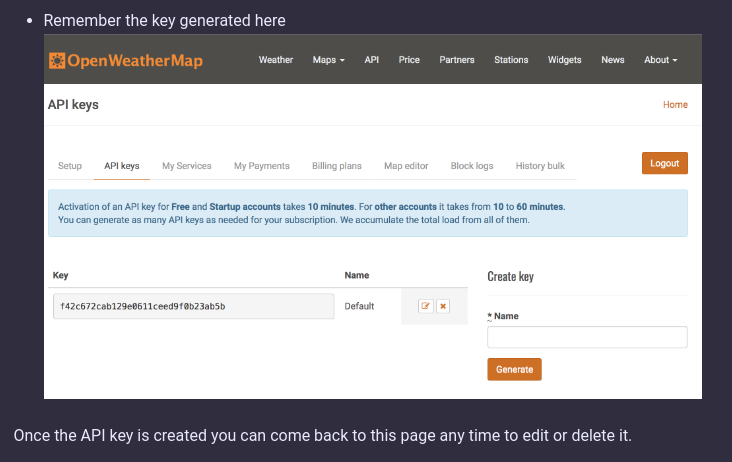Viewport: 732px width, 462px height.
Task: Click the OpenWeatherMap logo
Action: pyautogui.click(x=126, y=61)
